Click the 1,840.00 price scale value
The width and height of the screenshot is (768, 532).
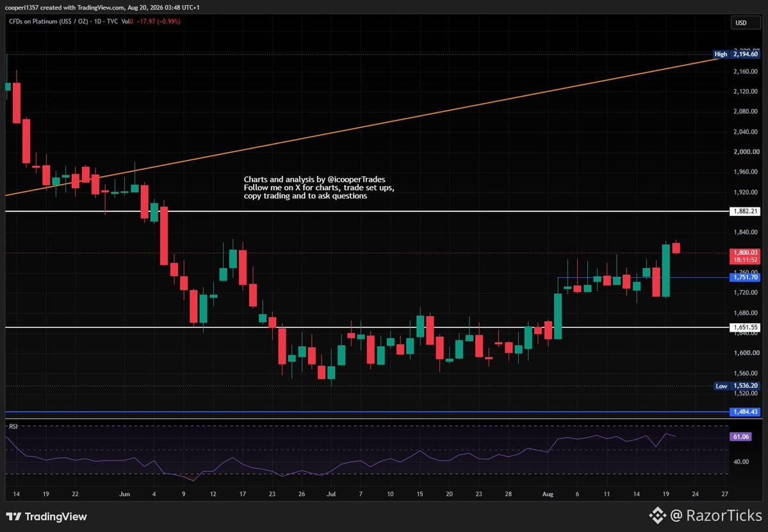(746, 232)
